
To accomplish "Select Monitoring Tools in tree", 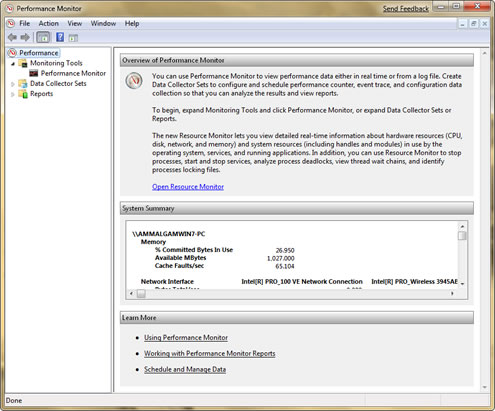I will click(56, 63).
